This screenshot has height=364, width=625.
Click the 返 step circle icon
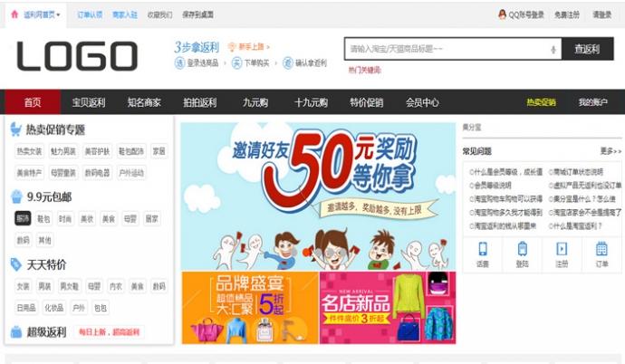pyautogui.click(x=288, y=62)
